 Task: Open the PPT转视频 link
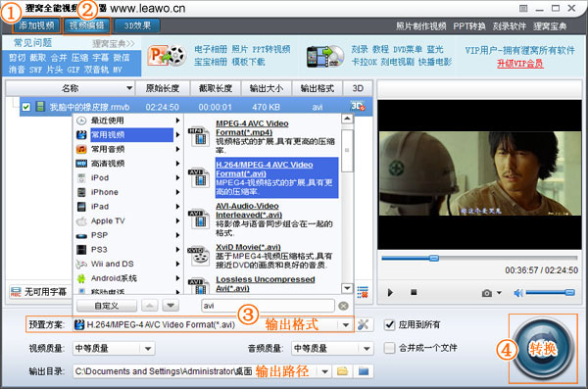[x=271, y=50]
